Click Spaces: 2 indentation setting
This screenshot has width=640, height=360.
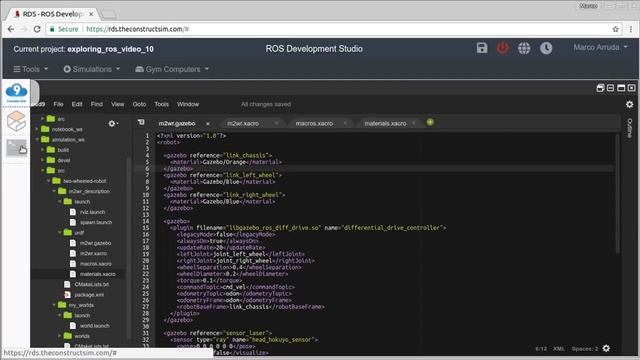[585, 349]
